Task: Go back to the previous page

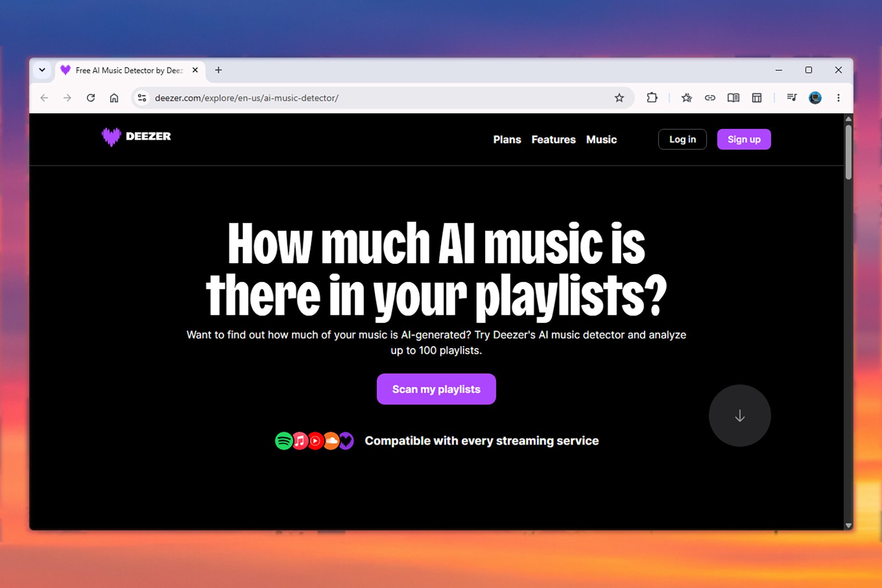Action: [x=44, y=98]
